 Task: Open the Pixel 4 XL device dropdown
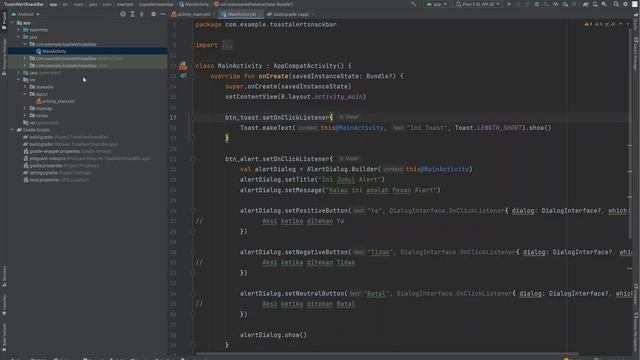478,4
